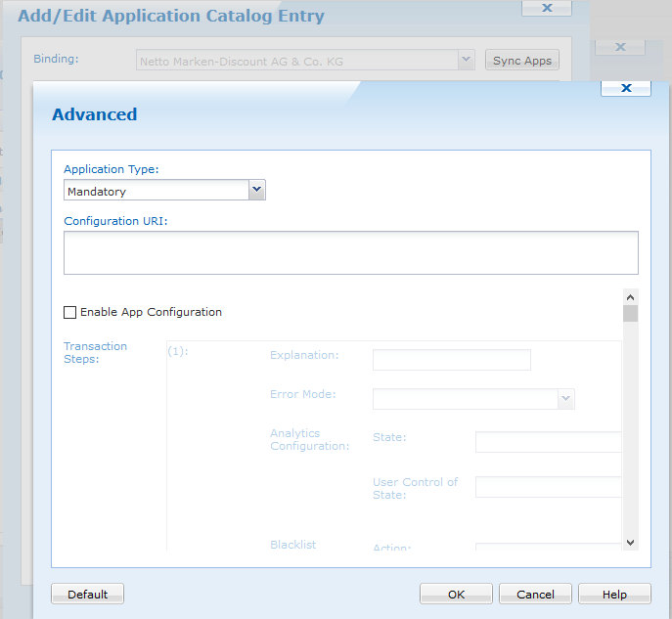The width and height of the screenshot is (672, 619).
Task: Expand the Error Mode dropdown
Action: 564,399
